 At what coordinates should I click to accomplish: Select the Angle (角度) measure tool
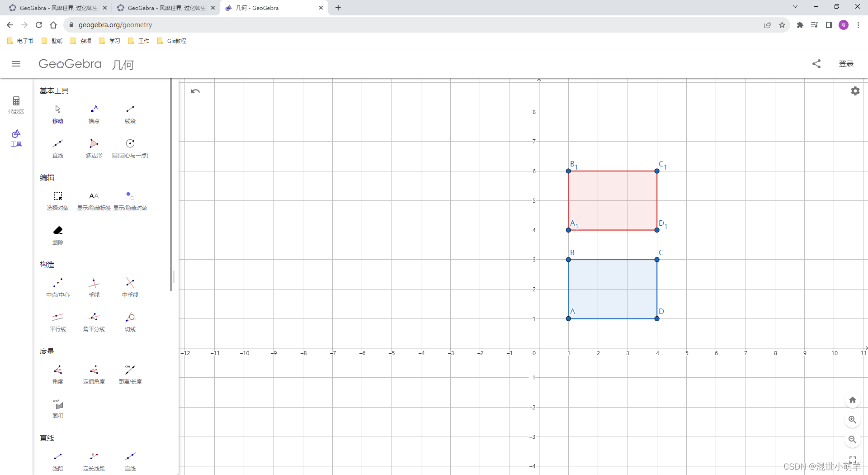pyautogui.click(x=58, y=375)
